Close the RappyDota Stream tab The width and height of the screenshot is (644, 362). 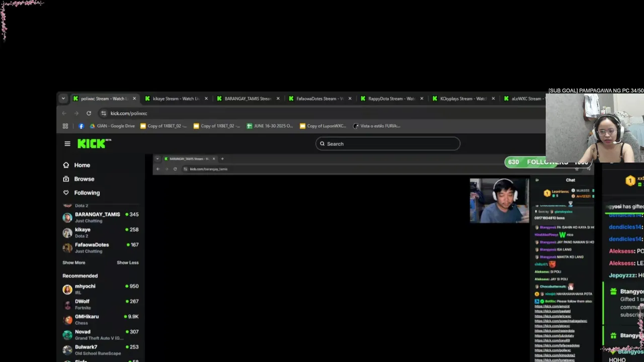point(422,99)
